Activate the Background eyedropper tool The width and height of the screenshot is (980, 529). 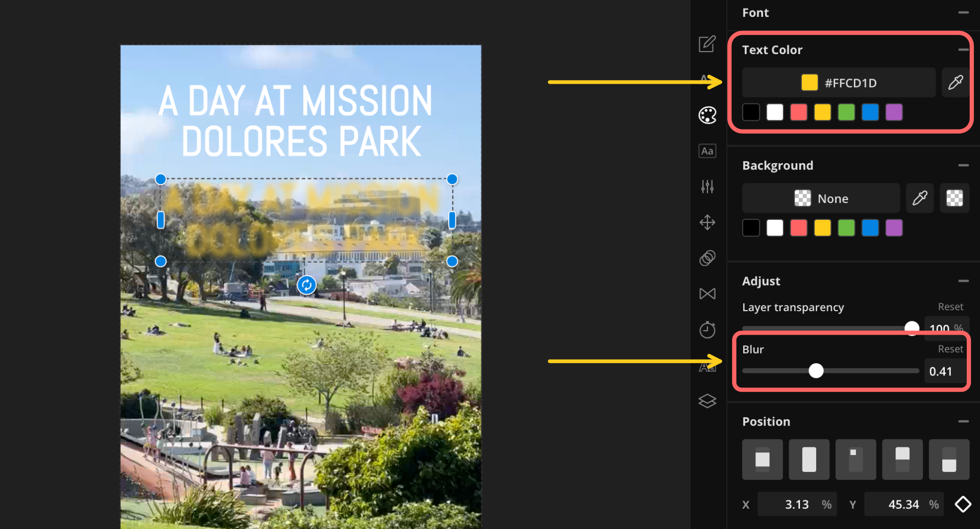pyautogui.click(x=919, y=198)
